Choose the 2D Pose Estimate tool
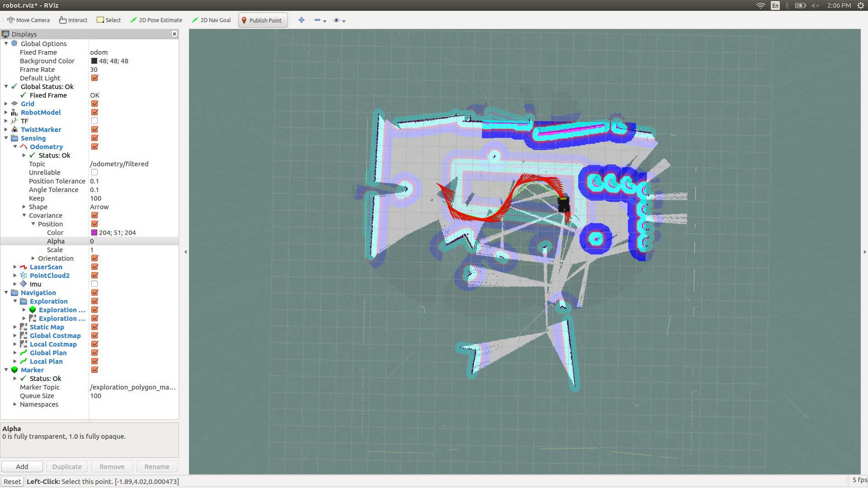Screen dimensions: 868x488 (156, 20)
